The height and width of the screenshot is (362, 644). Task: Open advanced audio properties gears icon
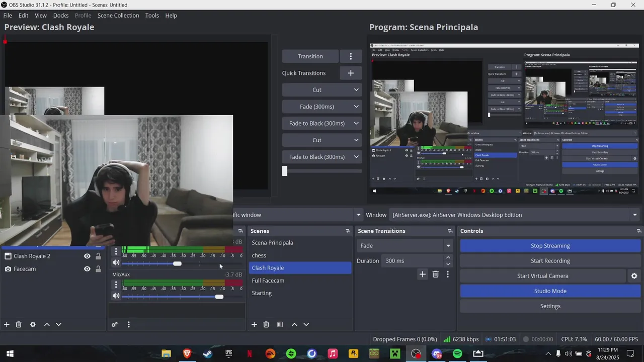click(115, 324)
